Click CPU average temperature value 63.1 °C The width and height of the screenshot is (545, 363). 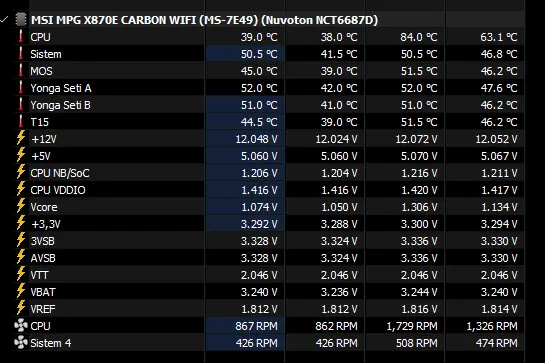tap(499, 37)
